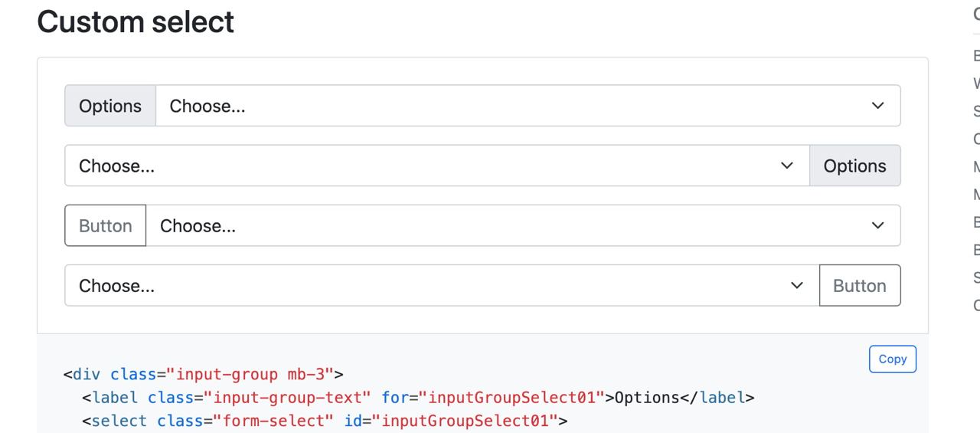Image resolution: width=980 pixels, height=433 pixels.
Task: Click the chevron arrow in the third row select
Action: [877, 225]
